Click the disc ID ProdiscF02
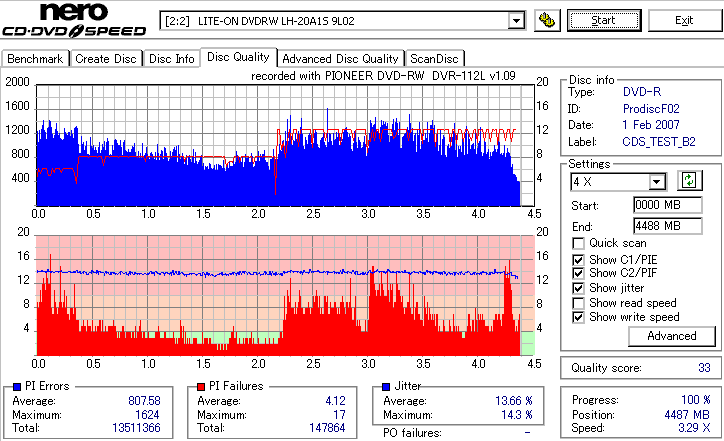 [651, 109]
